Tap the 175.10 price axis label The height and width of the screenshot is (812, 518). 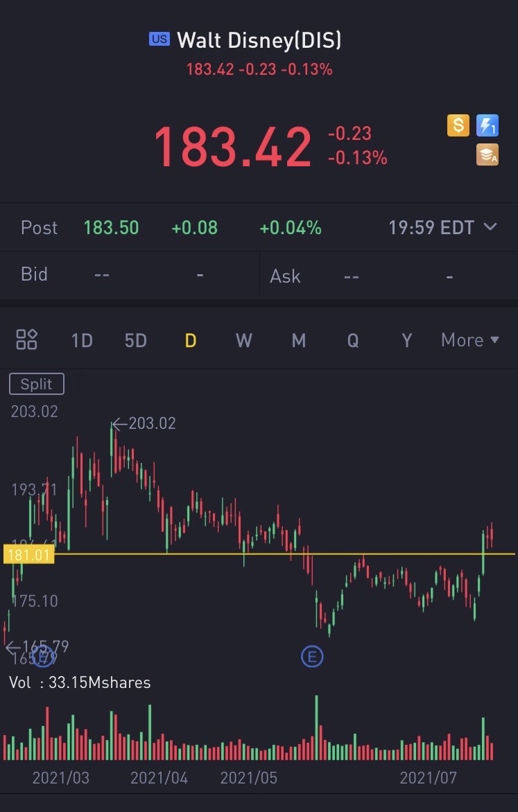tap(35, 601)
